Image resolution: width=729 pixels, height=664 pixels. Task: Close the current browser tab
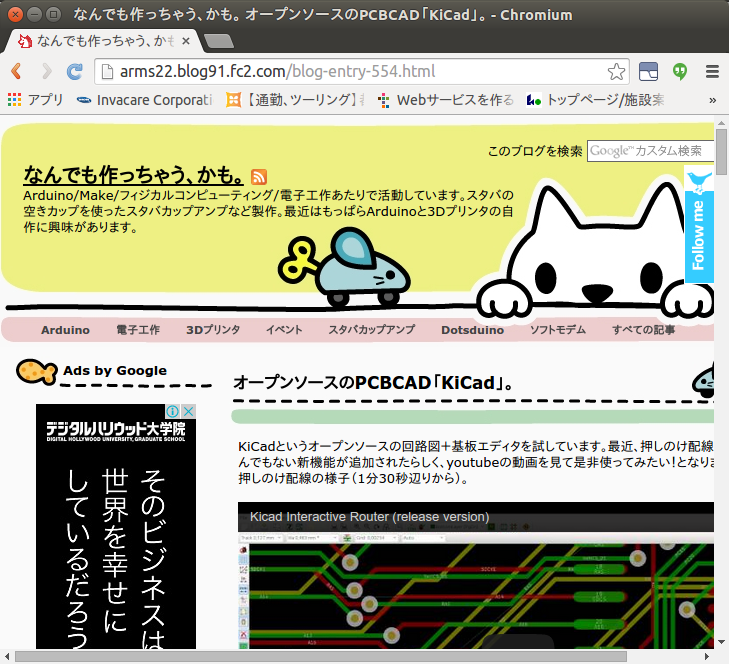(186, 41)
